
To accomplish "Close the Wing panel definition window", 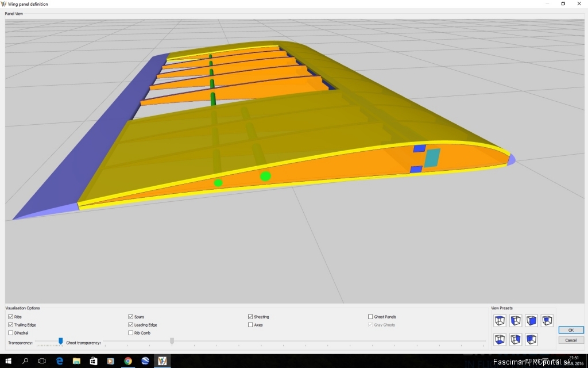I will [x=579, y=4].
